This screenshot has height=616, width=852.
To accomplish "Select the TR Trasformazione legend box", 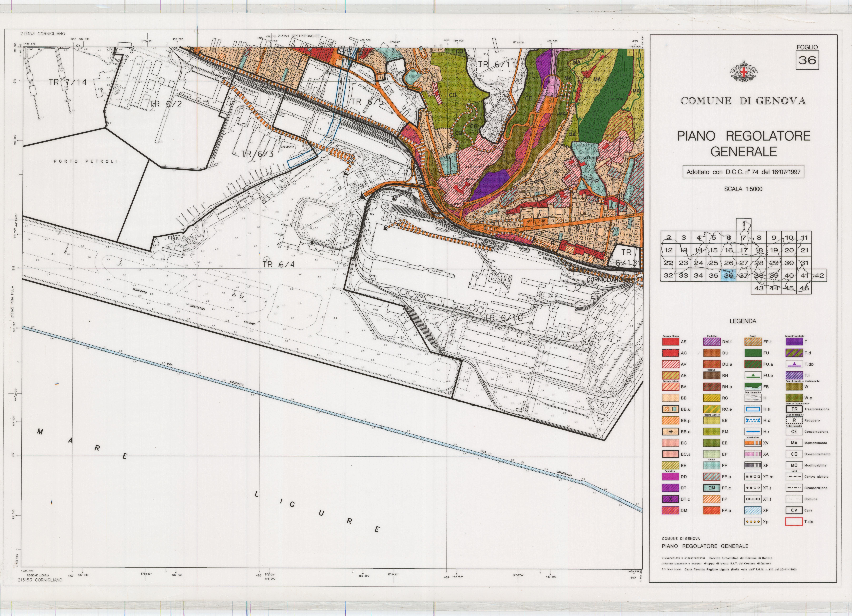I will tap(794, 409).
